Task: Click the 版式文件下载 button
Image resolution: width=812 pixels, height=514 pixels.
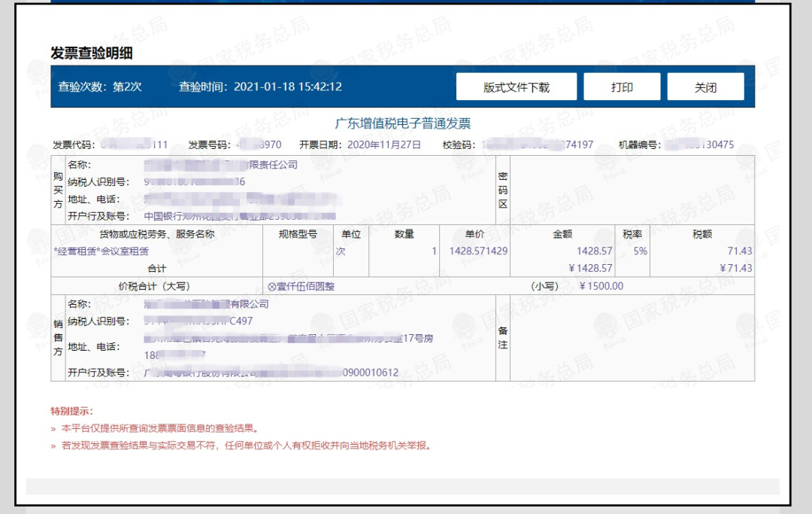Action: tap(516, 87)
